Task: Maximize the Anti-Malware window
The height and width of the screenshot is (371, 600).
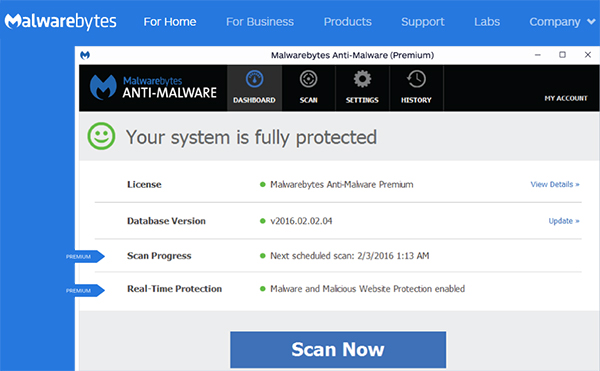Action: coord(562,55)
